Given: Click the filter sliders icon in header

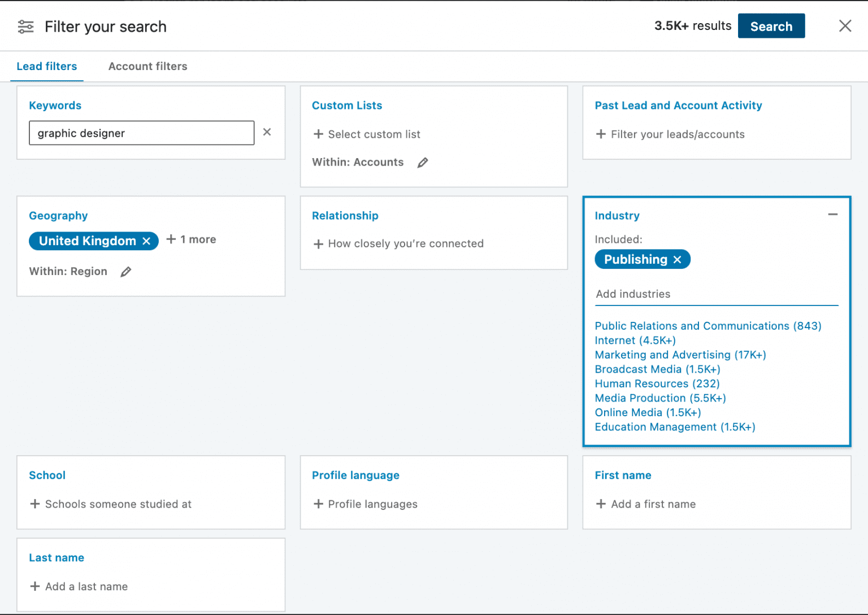Looking at the screenshot, I should (x=26, y=27).
